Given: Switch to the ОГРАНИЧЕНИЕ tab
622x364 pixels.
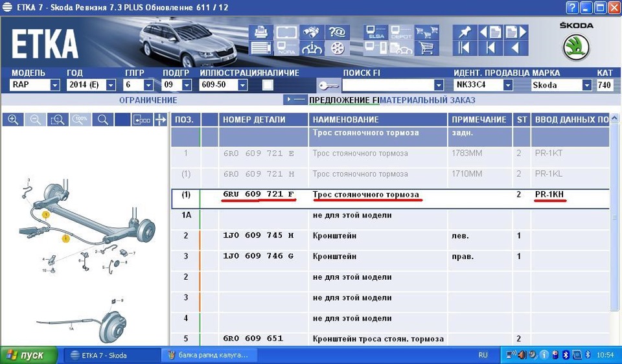Looking at the screenshot, I should [148, 100].
